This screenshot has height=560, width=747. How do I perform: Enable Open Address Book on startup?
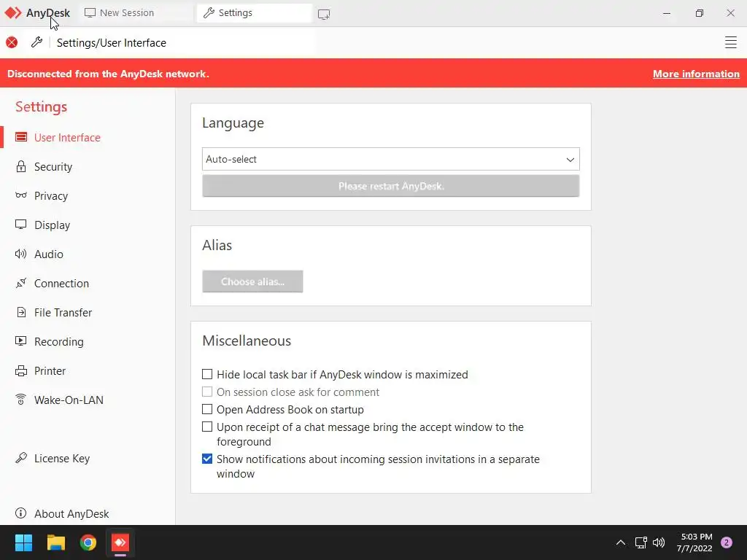click(x=207, y=410)
